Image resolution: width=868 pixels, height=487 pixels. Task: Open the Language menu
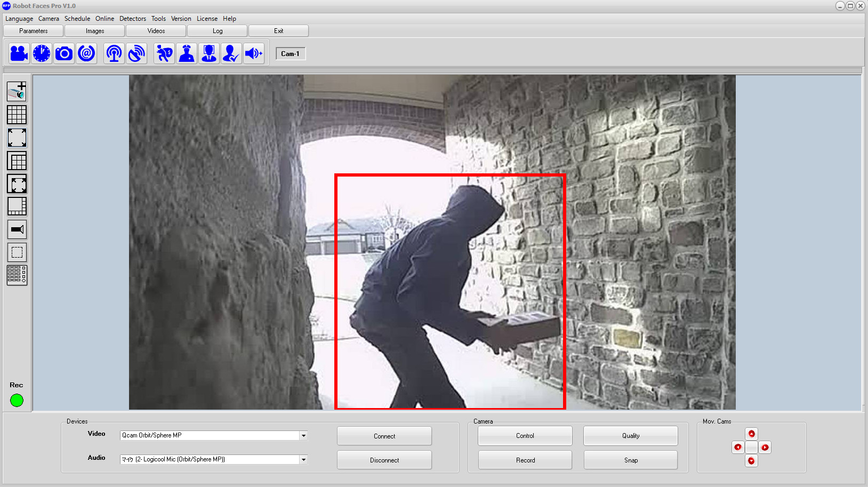19,19
